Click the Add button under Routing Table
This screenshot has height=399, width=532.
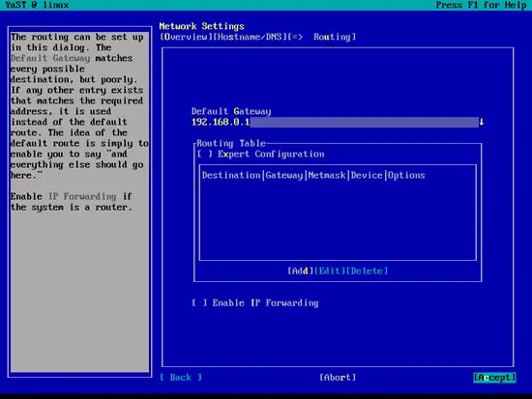click(x=301, y=271)
